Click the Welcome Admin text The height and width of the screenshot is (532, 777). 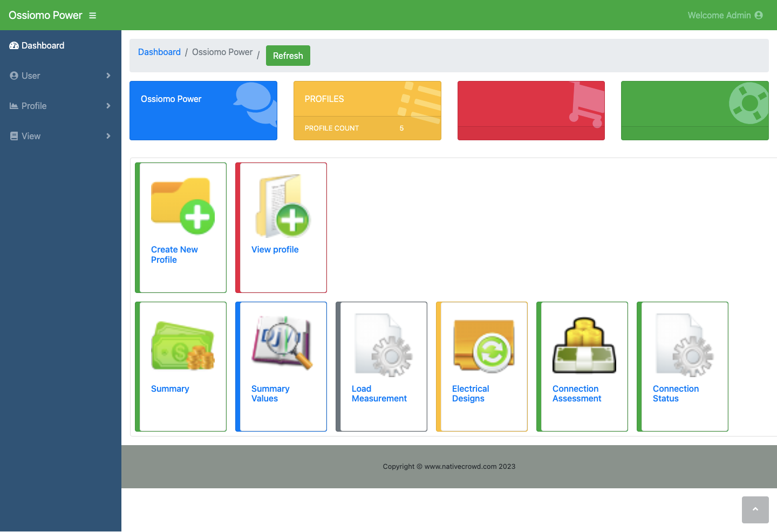(719, 15)
